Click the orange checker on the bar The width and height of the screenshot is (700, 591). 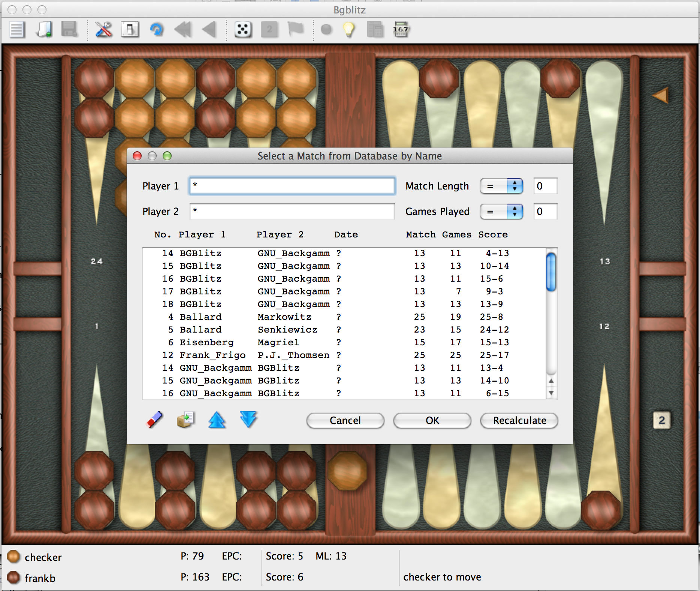point(347,471)
